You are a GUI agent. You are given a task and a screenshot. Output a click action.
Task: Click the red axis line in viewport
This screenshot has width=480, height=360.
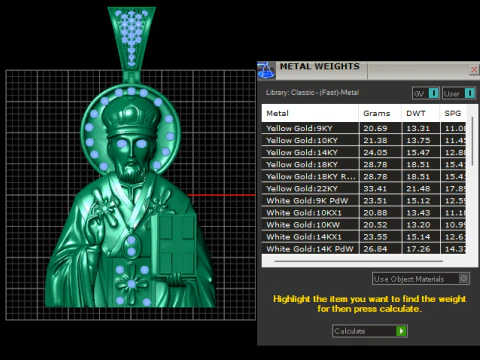[221, 195]
